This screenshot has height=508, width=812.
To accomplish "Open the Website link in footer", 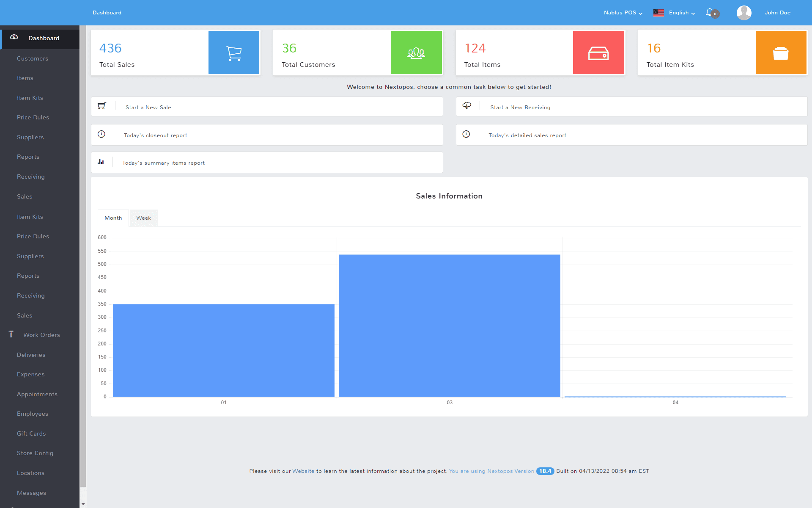I will click(x=303, y=471).
